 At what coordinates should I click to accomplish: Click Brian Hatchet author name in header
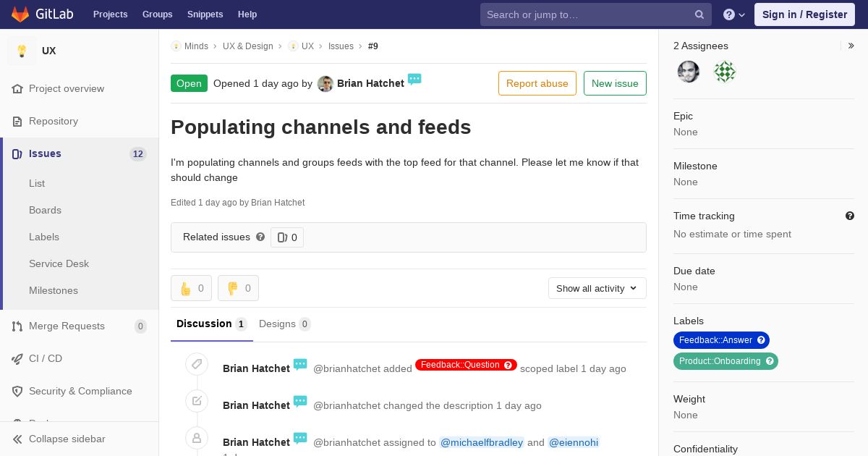click(x=370, y=84)
